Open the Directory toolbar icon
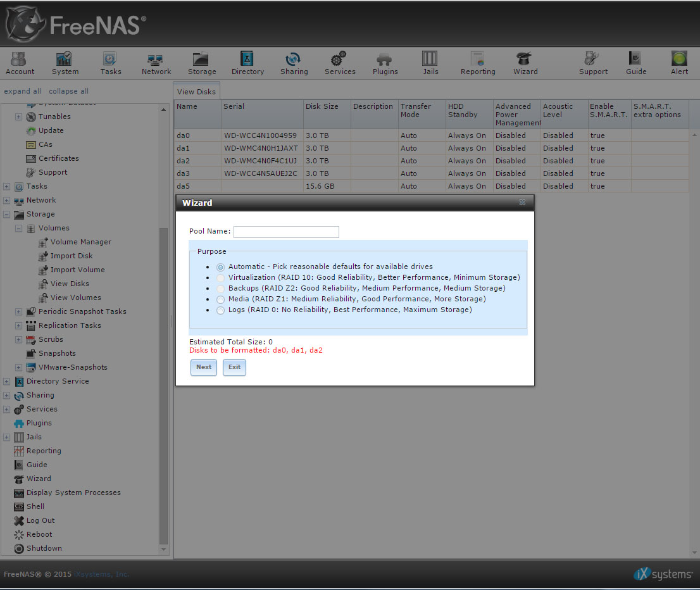The width and height of the screenshot is (700, 590). coord(247,63)
